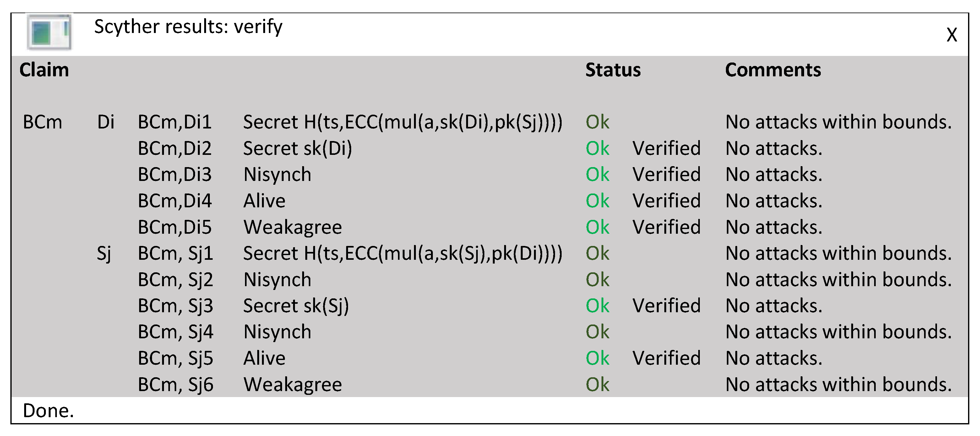This screenshot has width=980, height=436.
Task: Click the Alive claim for Di4
Action: click(x=264, y=201)
